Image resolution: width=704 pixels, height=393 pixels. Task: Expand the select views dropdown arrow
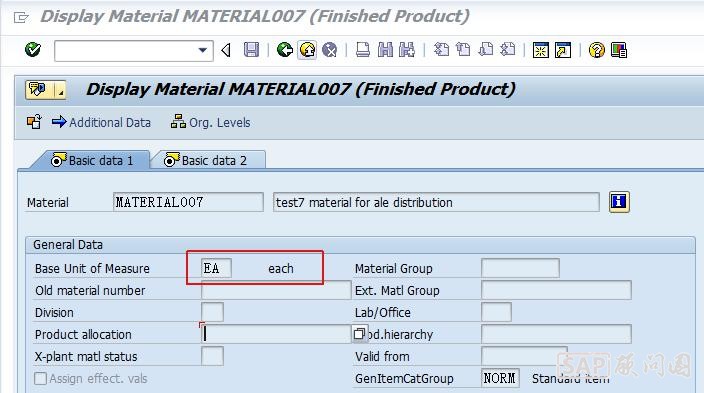[60, 90]
